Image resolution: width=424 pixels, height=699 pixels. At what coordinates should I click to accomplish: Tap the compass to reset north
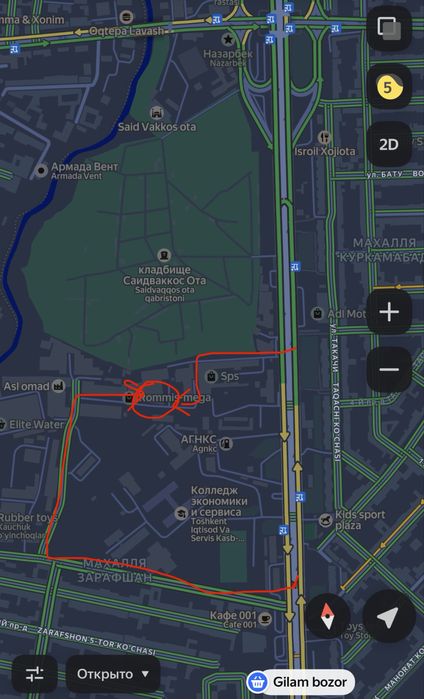point(328,617)
